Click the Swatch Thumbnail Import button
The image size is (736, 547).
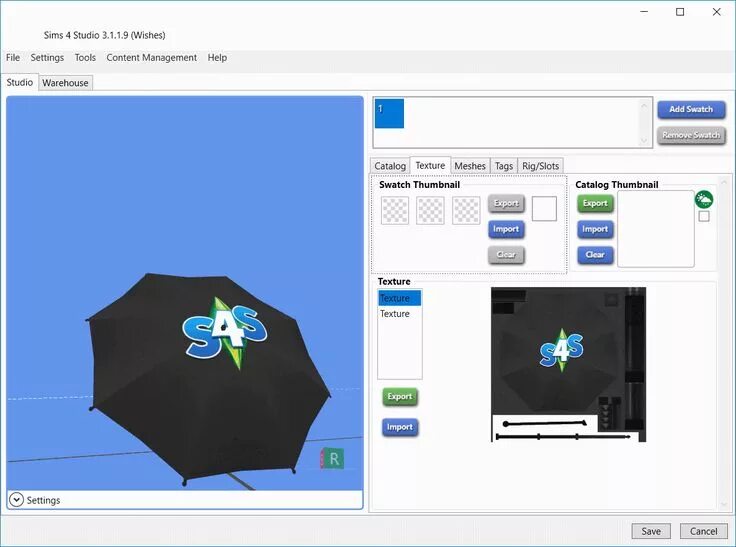click(506, 229)
